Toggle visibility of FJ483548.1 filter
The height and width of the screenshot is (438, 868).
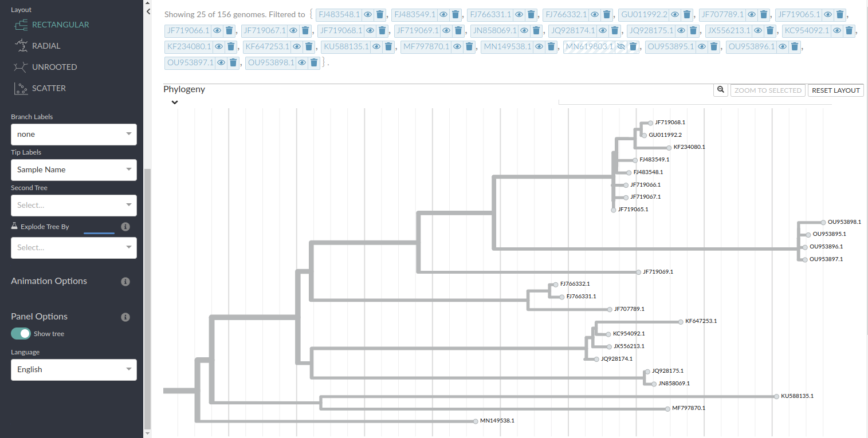point(368,14)
